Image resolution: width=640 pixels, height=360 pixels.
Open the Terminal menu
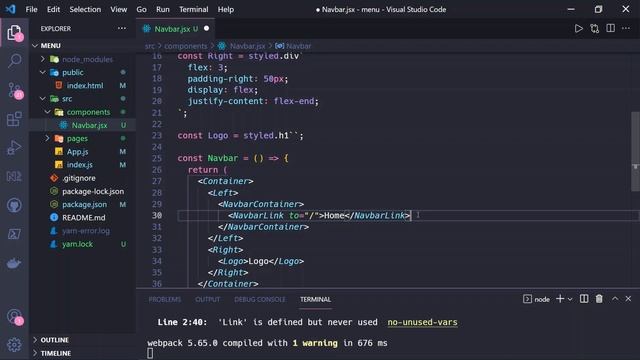tap(193, 9)
